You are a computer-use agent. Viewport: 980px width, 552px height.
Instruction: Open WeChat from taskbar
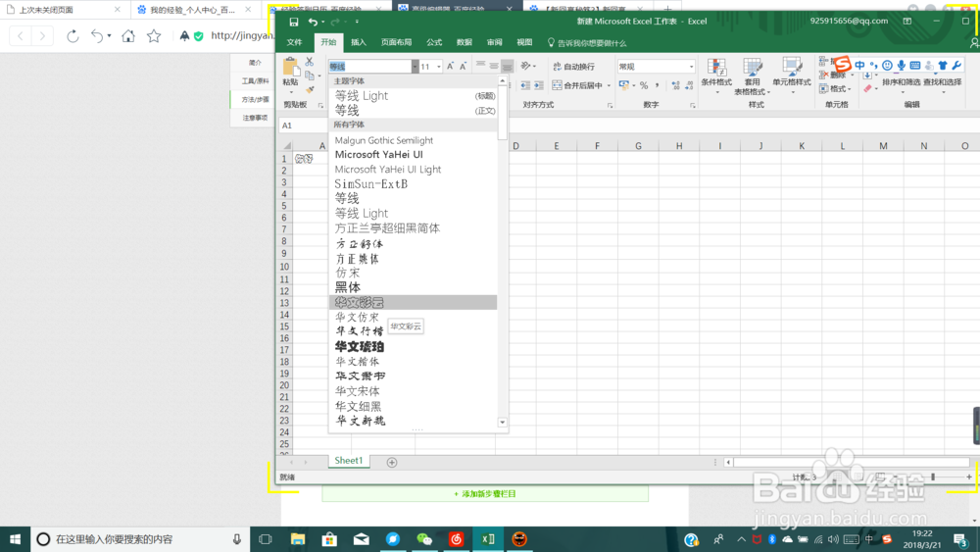424,539
